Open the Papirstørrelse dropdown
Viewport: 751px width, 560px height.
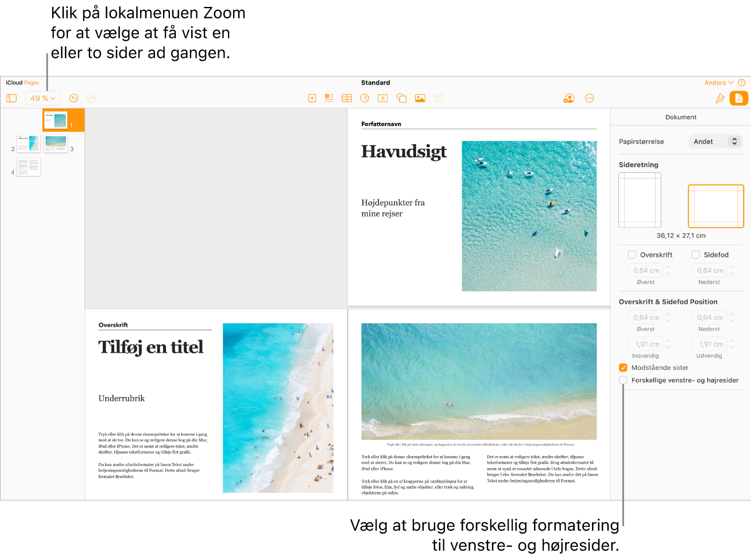pos(715,141)
